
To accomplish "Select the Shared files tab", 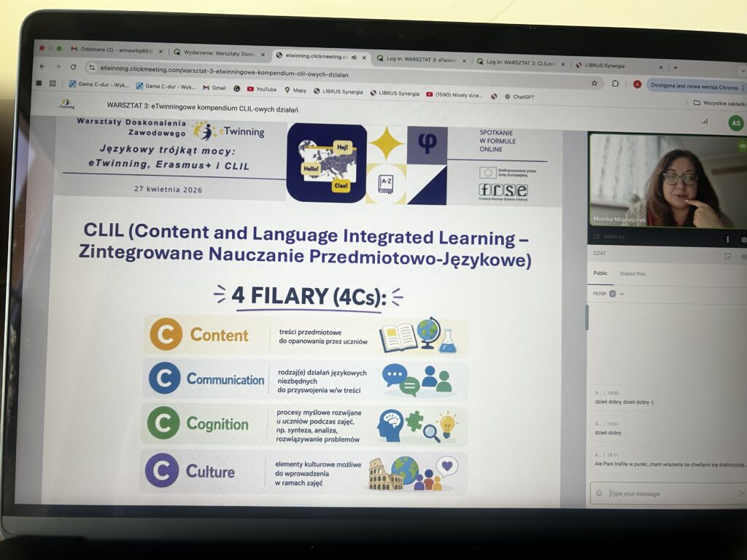I will pos(632,274).
